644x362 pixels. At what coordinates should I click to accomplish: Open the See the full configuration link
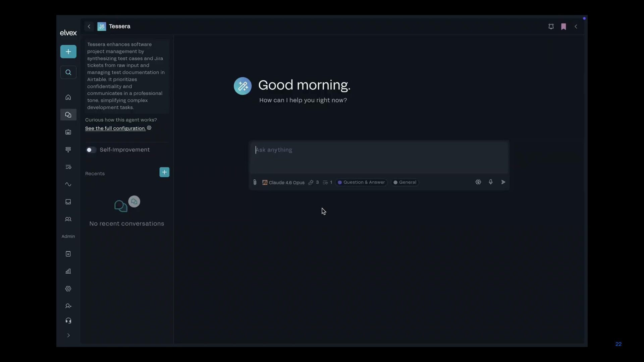pyautogui.click(x=115, y=128)
